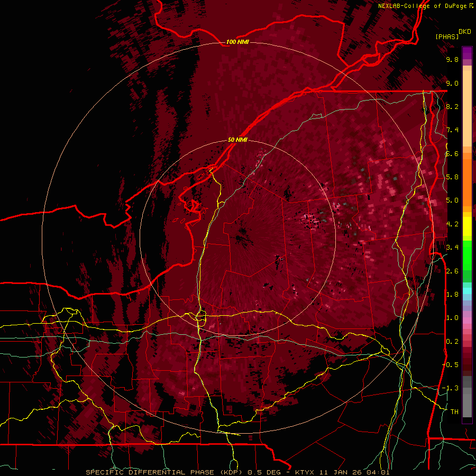Screen dimensions: 476x476
Task: Click the [PHAS] units label
Action: click(x=447, y=36)
